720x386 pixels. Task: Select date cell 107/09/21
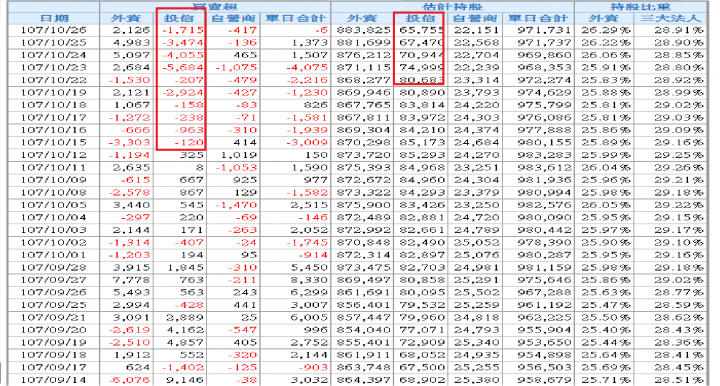point(53,317)
